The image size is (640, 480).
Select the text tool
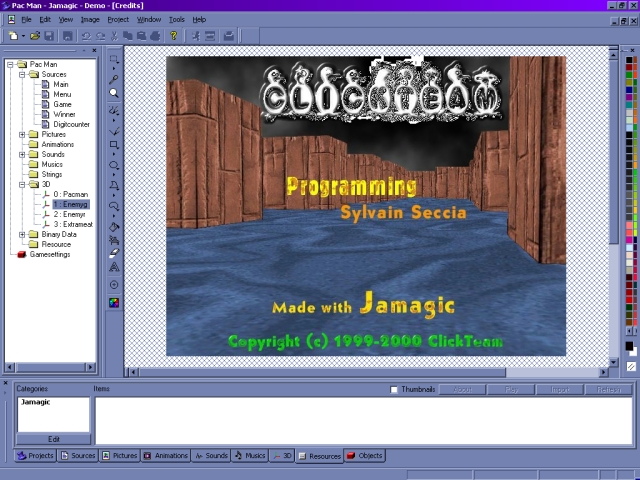tap(115, 268)
